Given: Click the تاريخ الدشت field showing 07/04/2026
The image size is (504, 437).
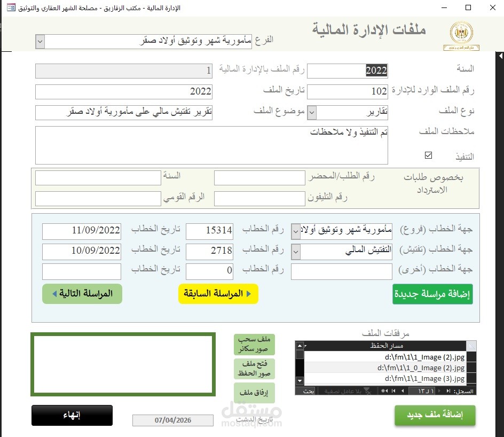Looking at the screenshot, I should pyautogui.click(x=173, y=420).
